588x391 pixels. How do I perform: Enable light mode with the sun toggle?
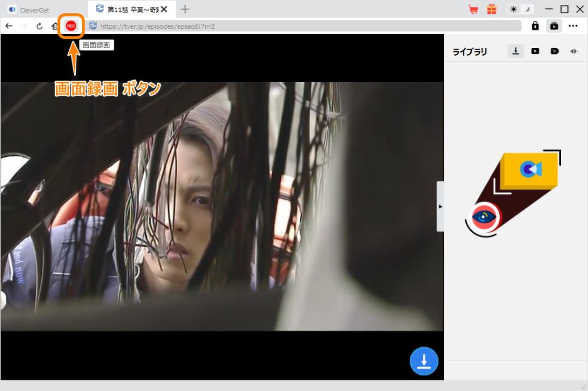click(x=513, y=9)
